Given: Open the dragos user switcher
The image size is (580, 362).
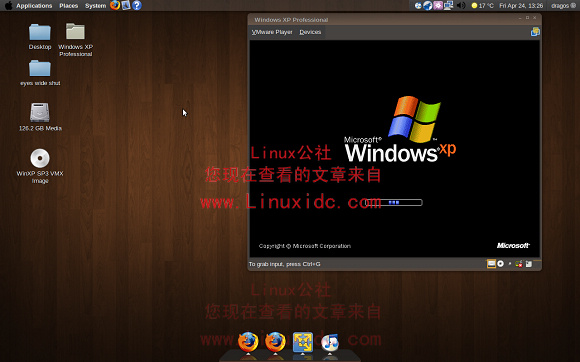Looking at the screenshot, I should click(563, 6).
